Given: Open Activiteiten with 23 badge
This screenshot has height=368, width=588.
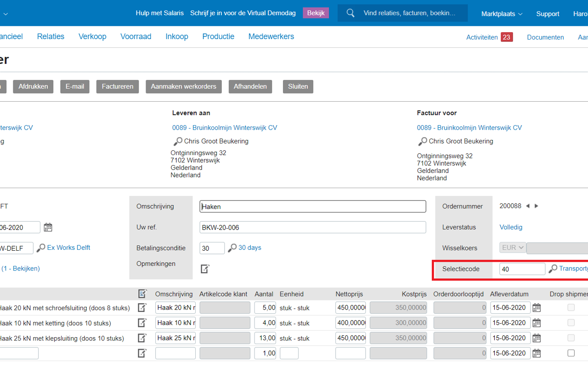Looking at the screenshot, I should tap(489, 37).
